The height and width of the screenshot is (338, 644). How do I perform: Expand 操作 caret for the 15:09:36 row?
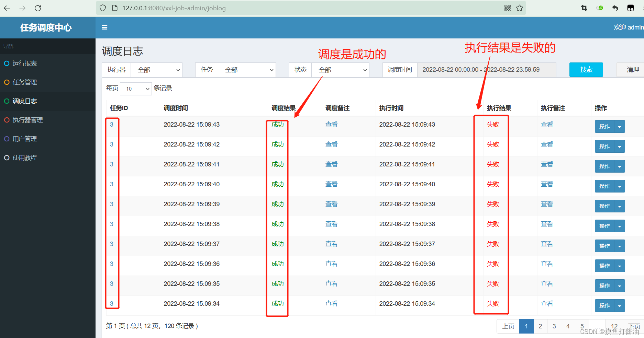point(620,266)
